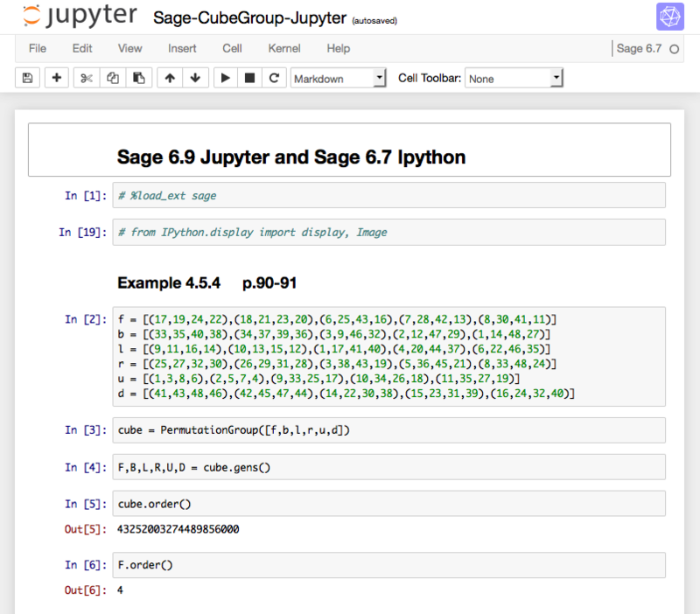
Task: Move the selected cell up
Action: [x=170, y=78]
